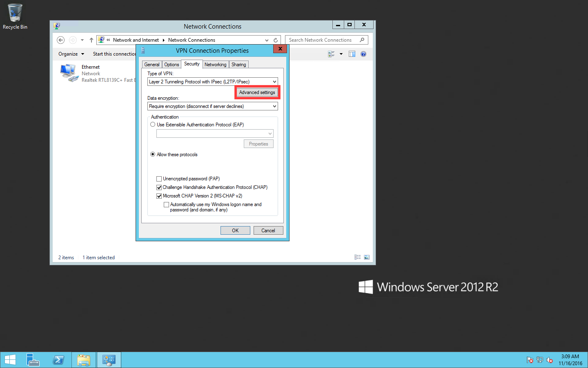The width and height of the screenshot is (588, 368).
Task: Click Network Connections breadcrumb segment
Action: point(192,40)
